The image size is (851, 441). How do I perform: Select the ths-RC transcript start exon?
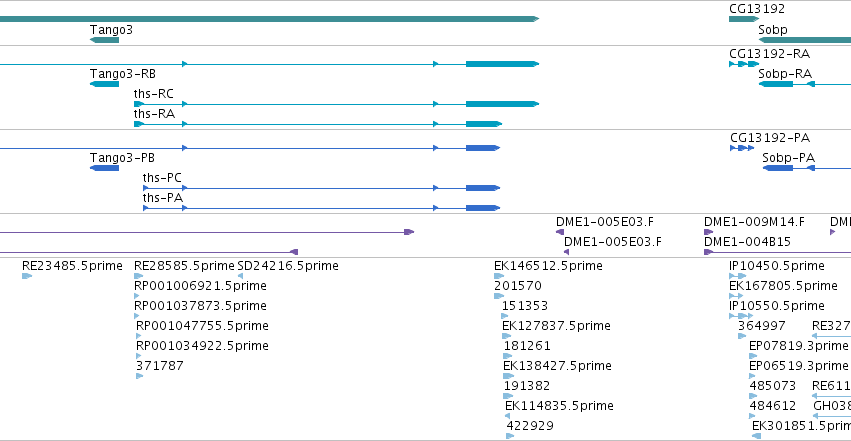tap(139, 104)
